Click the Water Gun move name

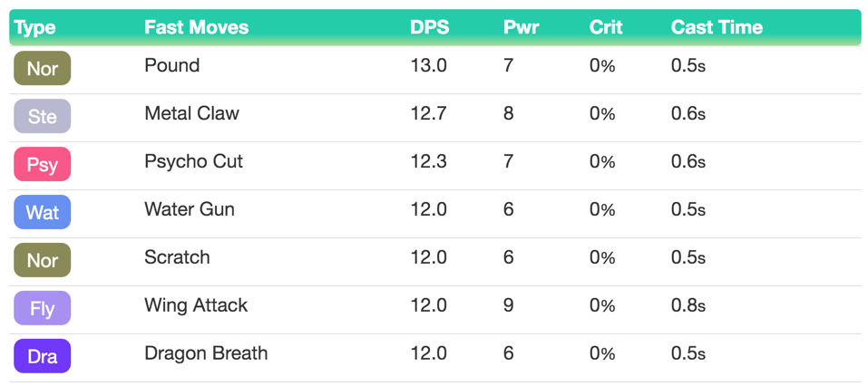pyautogui.click(x=189, y=209)
